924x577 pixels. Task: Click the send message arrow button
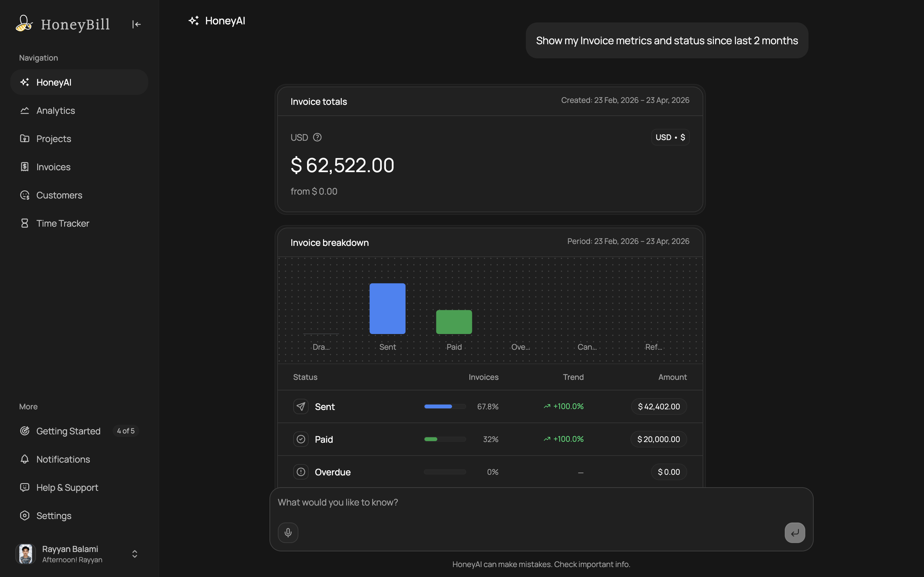coord(795,532)
